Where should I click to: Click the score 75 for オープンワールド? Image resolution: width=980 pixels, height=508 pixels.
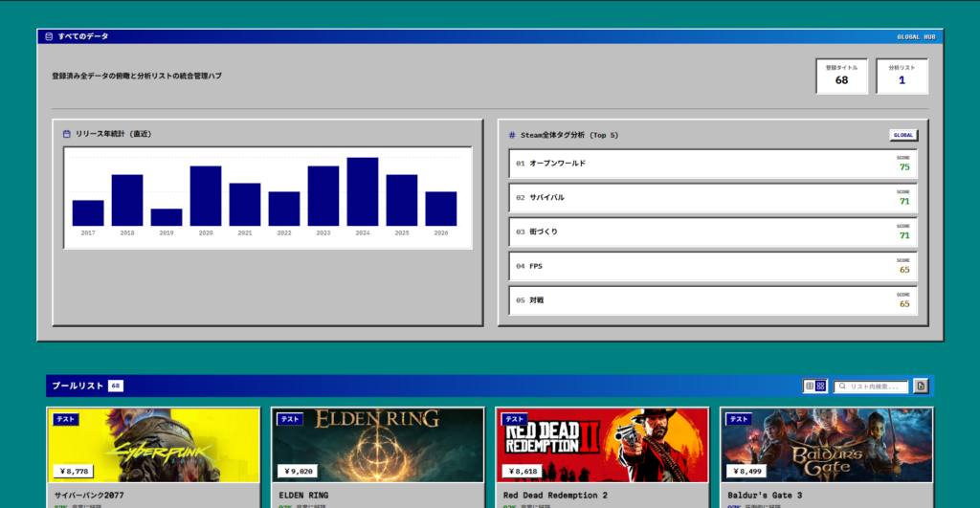click(903, 166)
